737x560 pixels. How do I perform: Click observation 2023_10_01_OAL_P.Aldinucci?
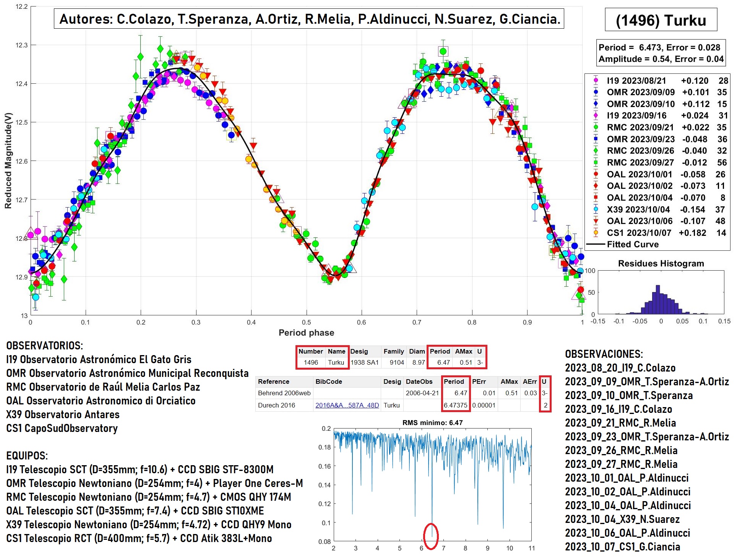point(627,478)
